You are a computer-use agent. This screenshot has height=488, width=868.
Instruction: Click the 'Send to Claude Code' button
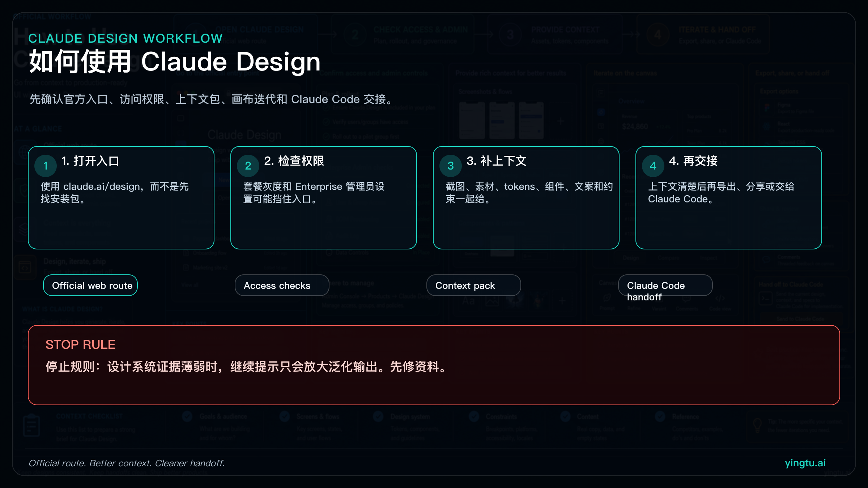[x=800, y=318]
